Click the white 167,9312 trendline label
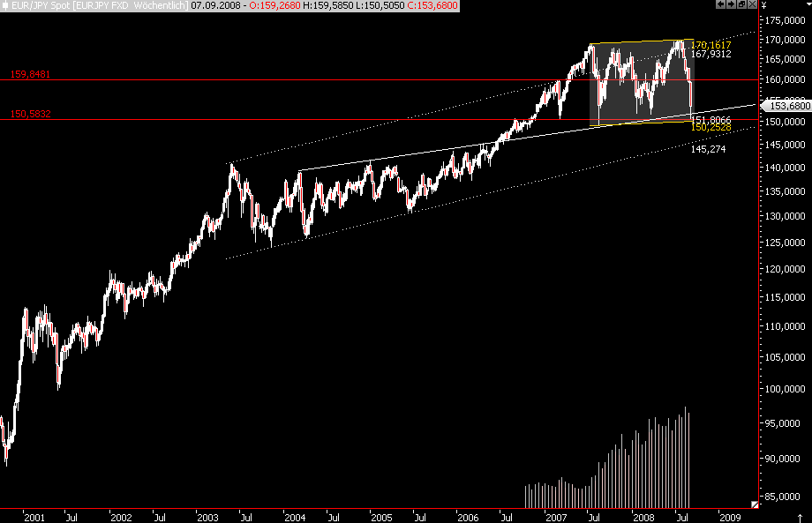812x523 pixels. [711, 54]
